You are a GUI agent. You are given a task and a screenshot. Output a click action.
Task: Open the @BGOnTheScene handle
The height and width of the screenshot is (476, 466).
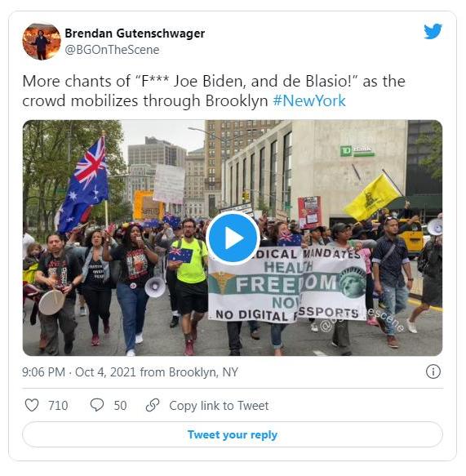pyautogui.click(x=112, y=50)
